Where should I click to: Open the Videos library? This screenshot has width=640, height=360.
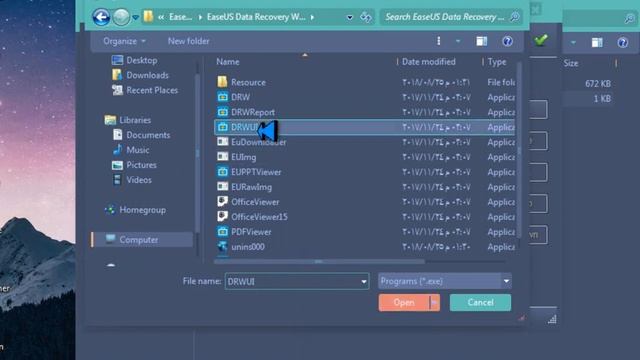point(139,180)
